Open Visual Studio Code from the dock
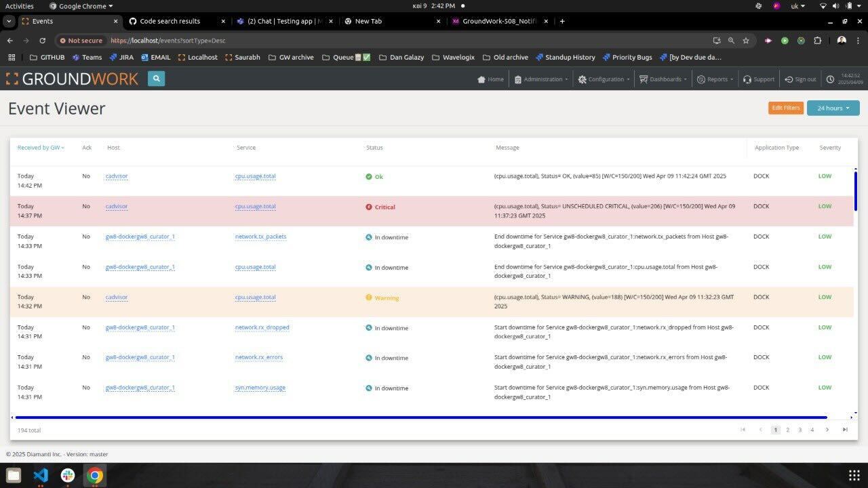Viewport: 868px width, 488px height. [x=41, y=475]
